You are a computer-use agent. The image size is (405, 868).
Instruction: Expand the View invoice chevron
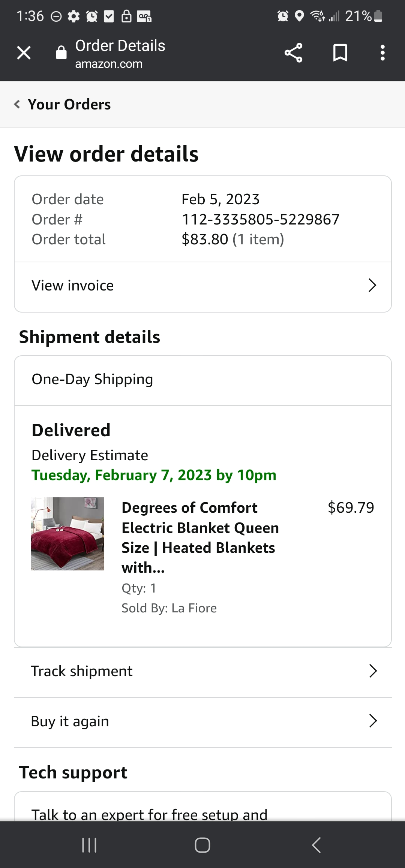(x=372, y=285)
